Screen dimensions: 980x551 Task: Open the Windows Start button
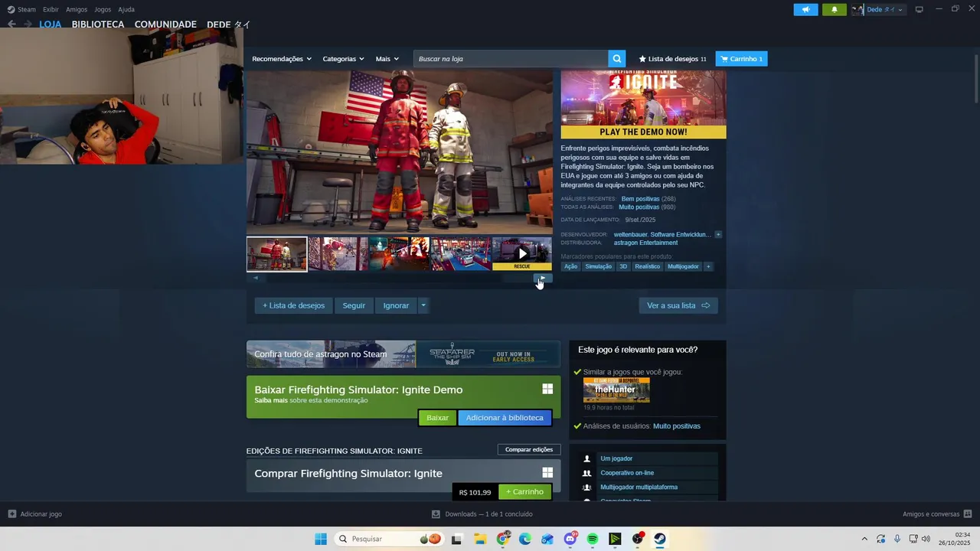(x=321, y=539)
